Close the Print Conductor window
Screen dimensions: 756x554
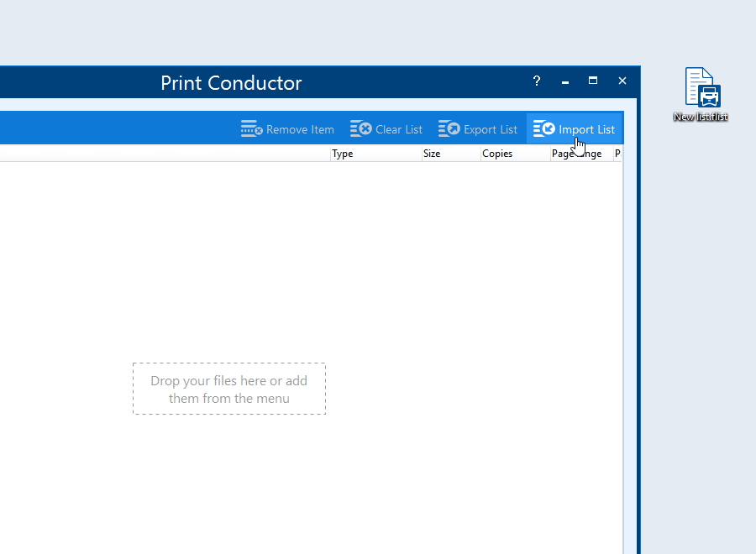[x=622, y=81]
